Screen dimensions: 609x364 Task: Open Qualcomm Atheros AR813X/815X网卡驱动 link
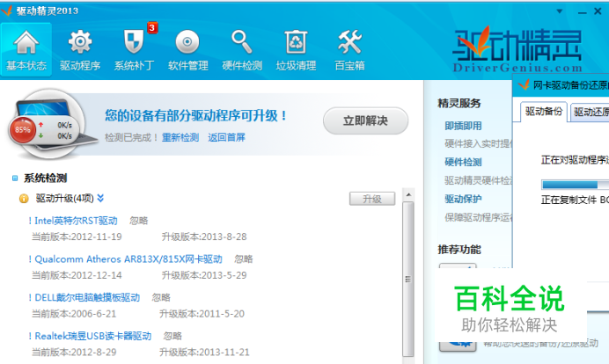(128, 259)
